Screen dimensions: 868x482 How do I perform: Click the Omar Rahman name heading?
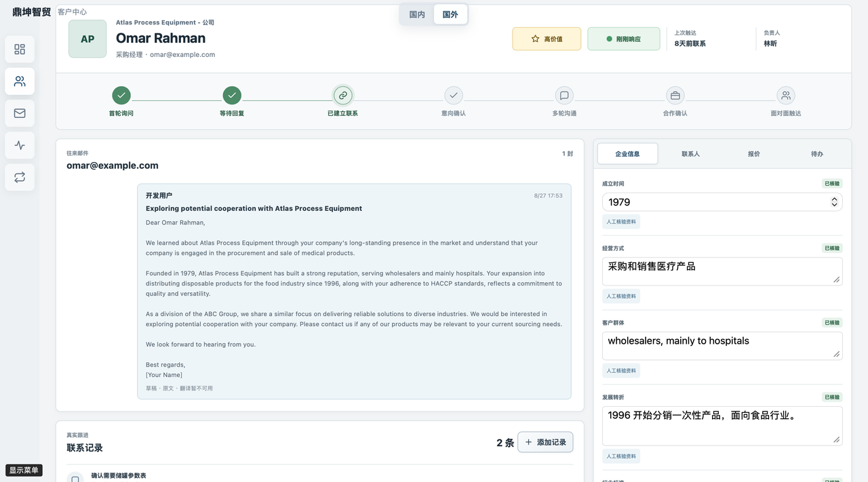(x=161, y=38)
